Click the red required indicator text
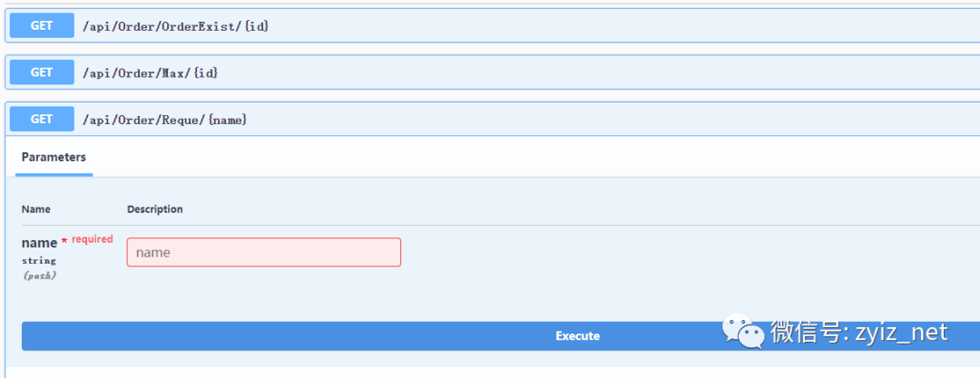 [93, 238]
